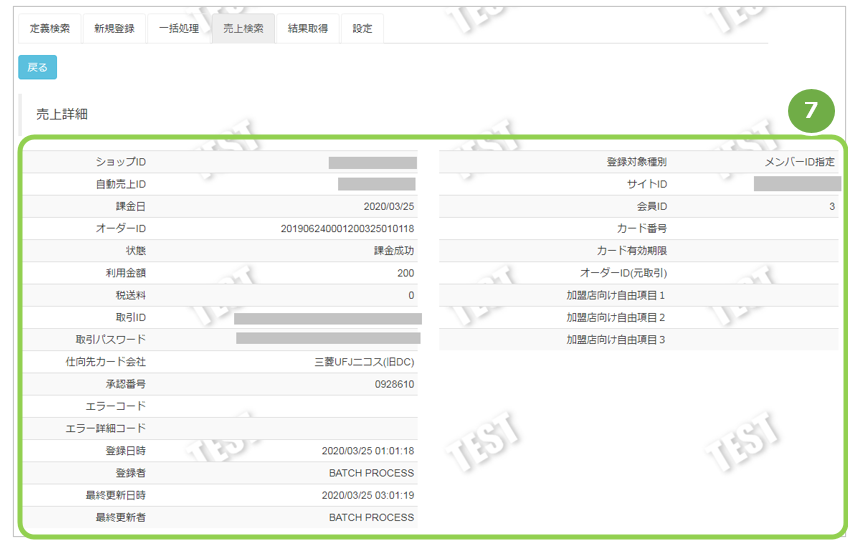Click the 利用金額 value 200
861x543 pixels.
click(x=406, y=273)
